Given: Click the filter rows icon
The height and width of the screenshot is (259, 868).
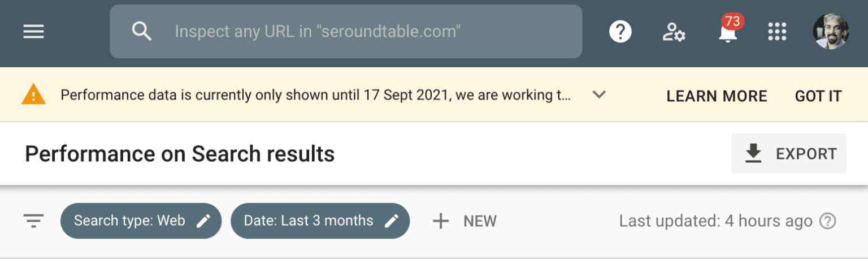Looking at the screenshot, I should coord(33,221).
